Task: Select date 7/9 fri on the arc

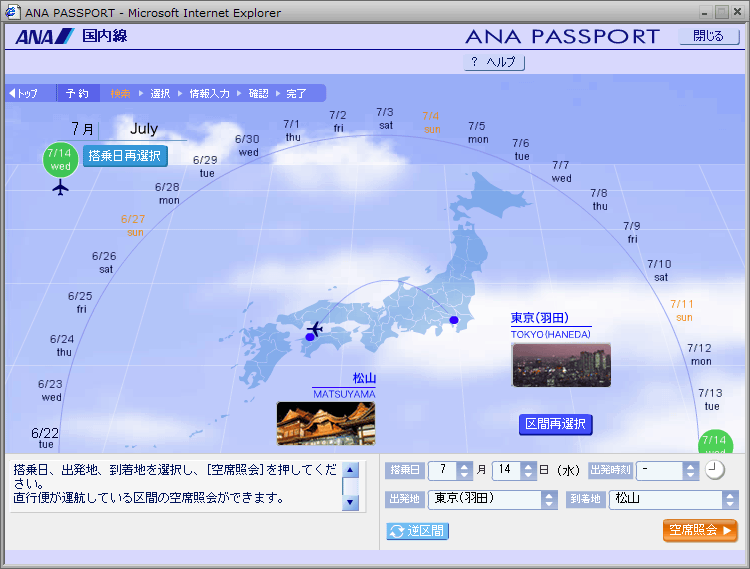Action: click(632, 232)
